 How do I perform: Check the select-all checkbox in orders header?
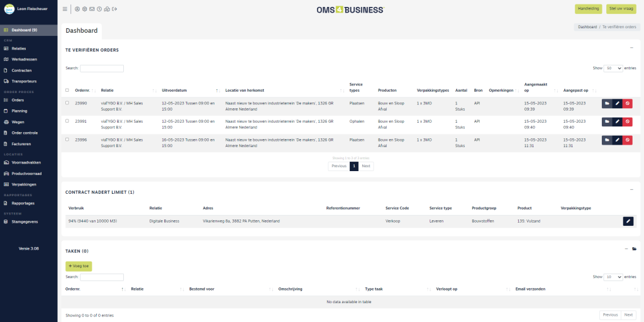67,90
